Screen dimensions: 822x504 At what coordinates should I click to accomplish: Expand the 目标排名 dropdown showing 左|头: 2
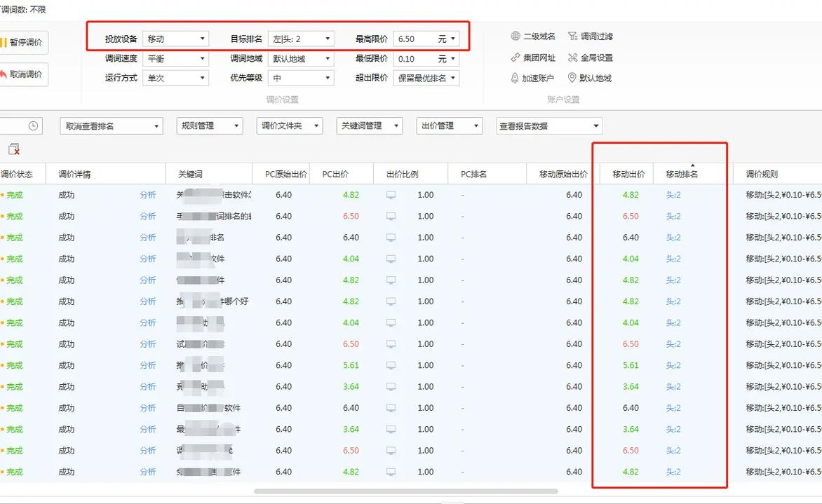point(302,39)
